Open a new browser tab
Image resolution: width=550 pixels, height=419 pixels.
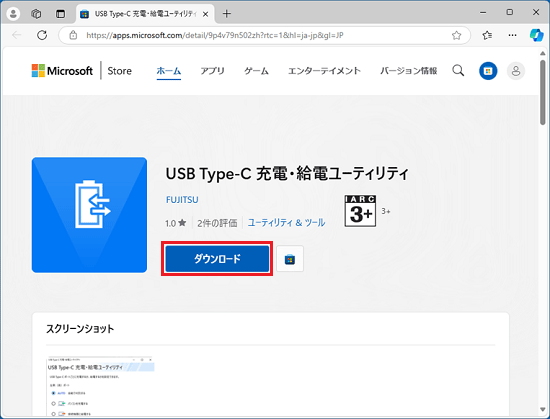227,14
